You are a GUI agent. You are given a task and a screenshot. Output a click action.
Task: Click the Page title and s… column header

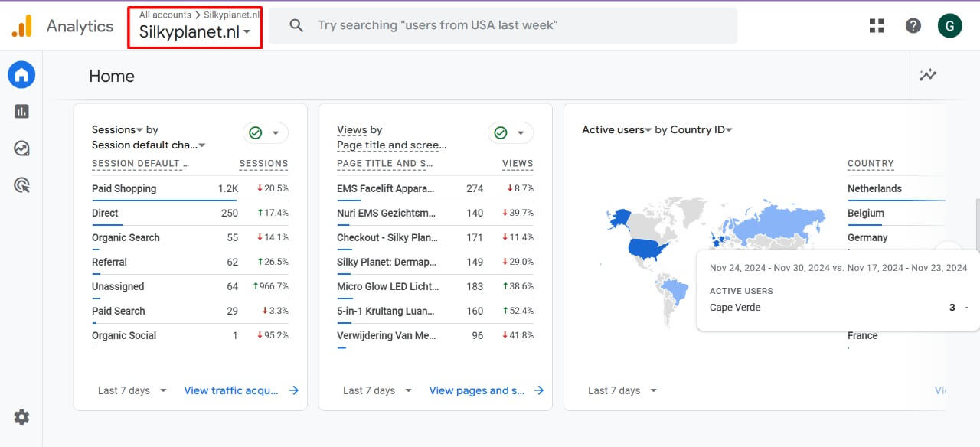click(385, 164)
